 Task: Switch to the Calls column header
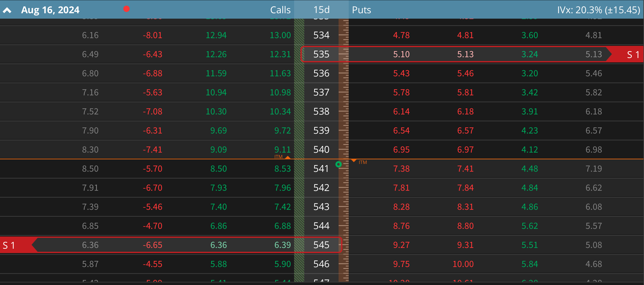pyautogui.click(x=280, y=10)
